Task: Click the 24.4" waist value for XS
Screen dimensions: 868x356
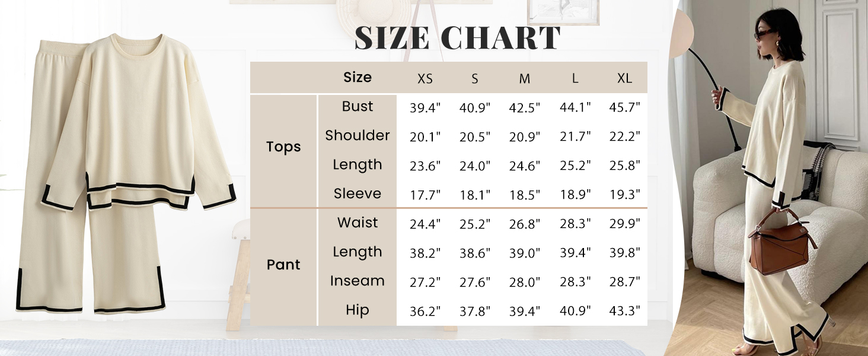Action: point(425,224)
